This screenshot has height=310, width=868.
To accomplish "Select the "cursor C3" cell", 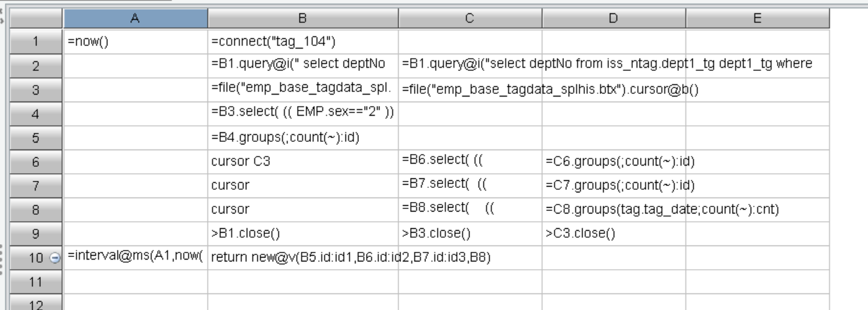I will click(x=303, y=162).
